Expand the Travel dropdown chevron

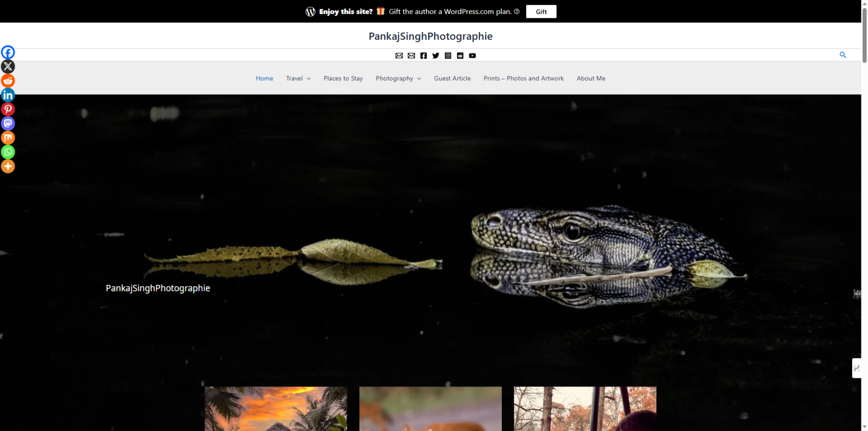coord(309,79)
